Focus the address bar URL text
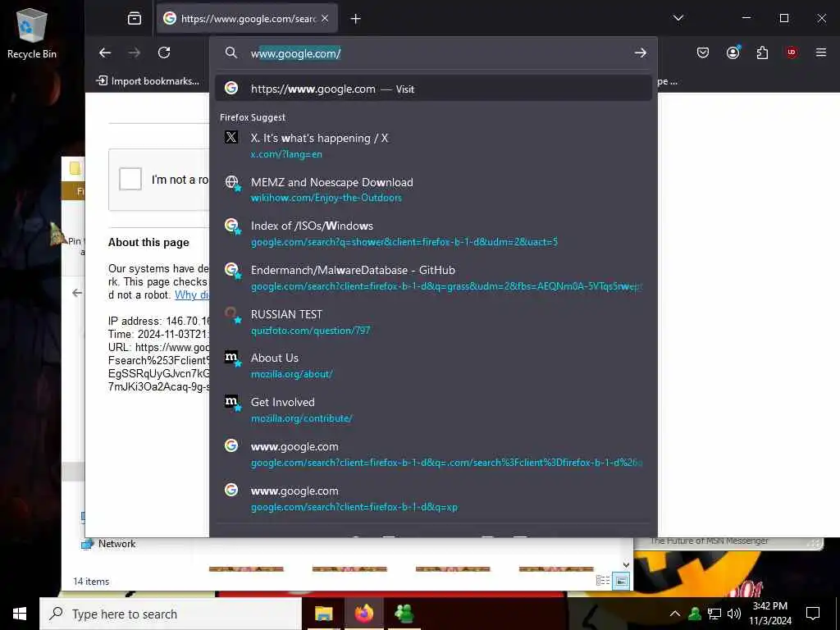The height and width of the screenshot is (630, 840). point(295,53)
